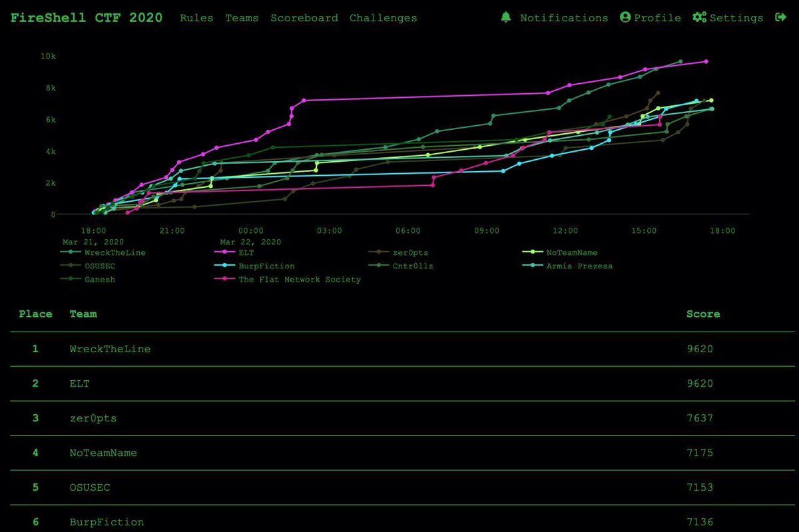Click ELT's final data point on chart

click(x=706, y=61)
